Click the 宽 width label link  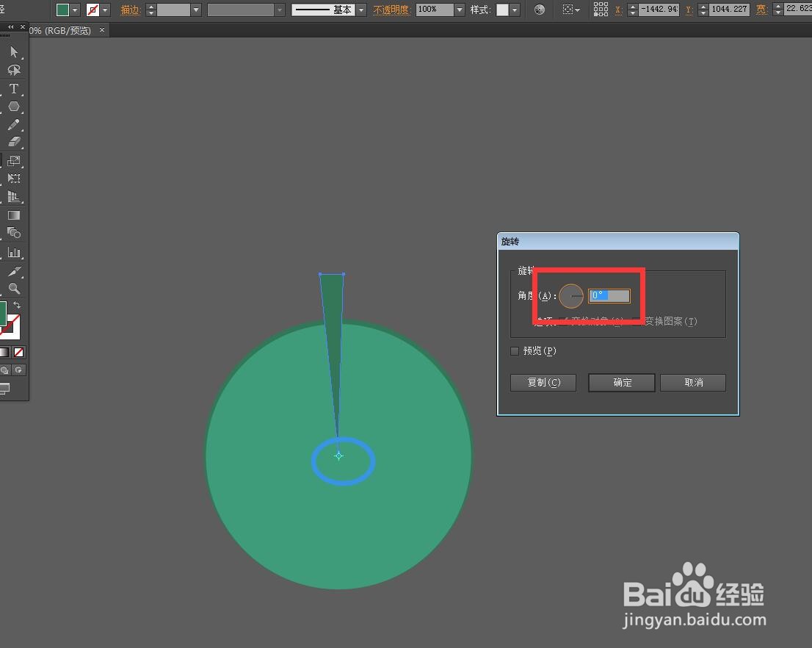pyautogui.click(x=761, y=10)
